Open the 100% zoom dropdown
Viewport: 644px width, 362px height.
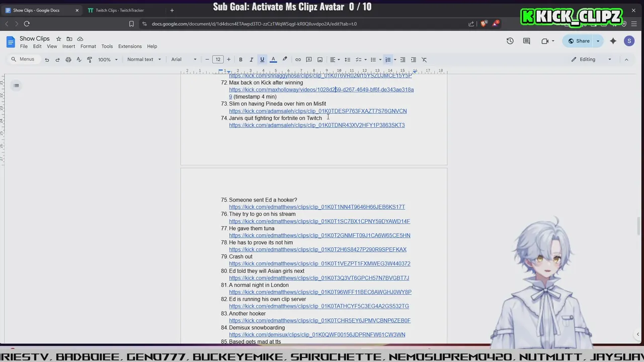pos(108,59)
